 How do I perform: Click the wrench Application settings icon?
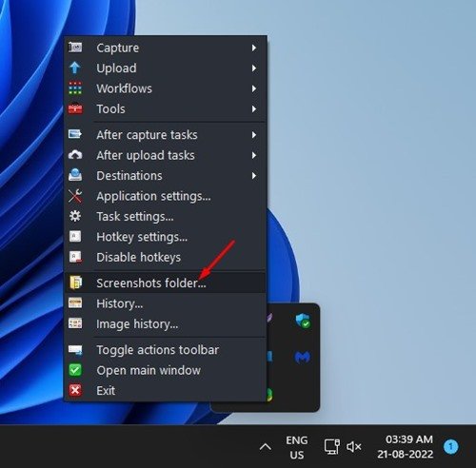(75, 196)
